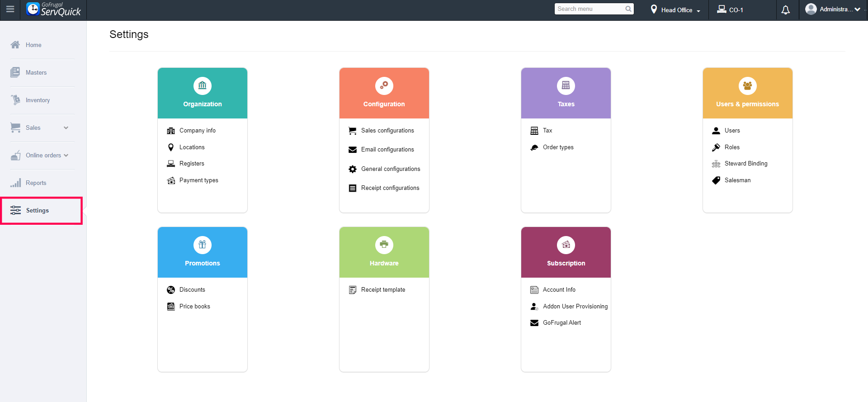Click the GoFrugal Alert envelope icon
Viewport: 868px width, 402px height.
(534, 323)
